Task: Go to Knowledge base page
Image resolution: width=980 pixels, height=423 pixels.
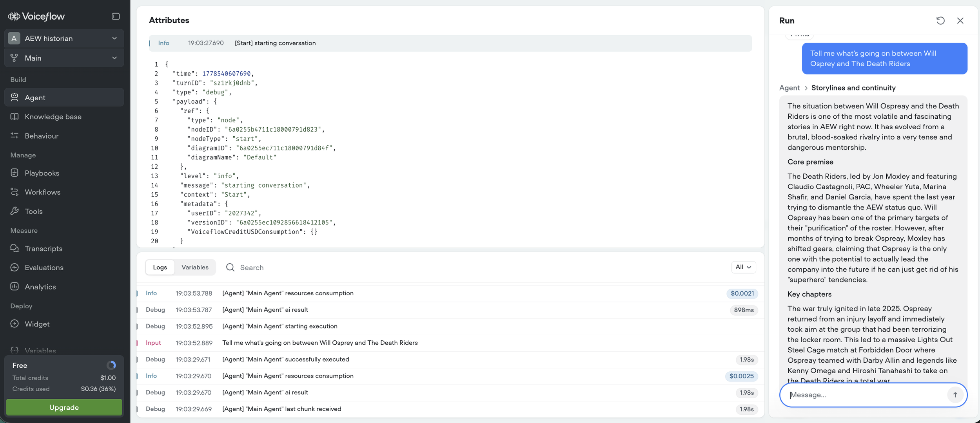Action: 64,116
